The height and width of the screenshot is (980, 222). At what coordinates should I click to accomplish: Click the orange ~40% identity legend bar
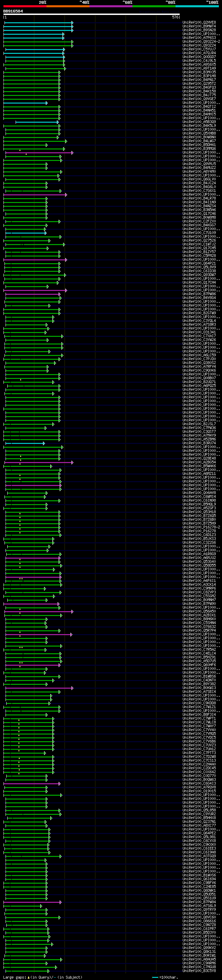coord(68,6)
